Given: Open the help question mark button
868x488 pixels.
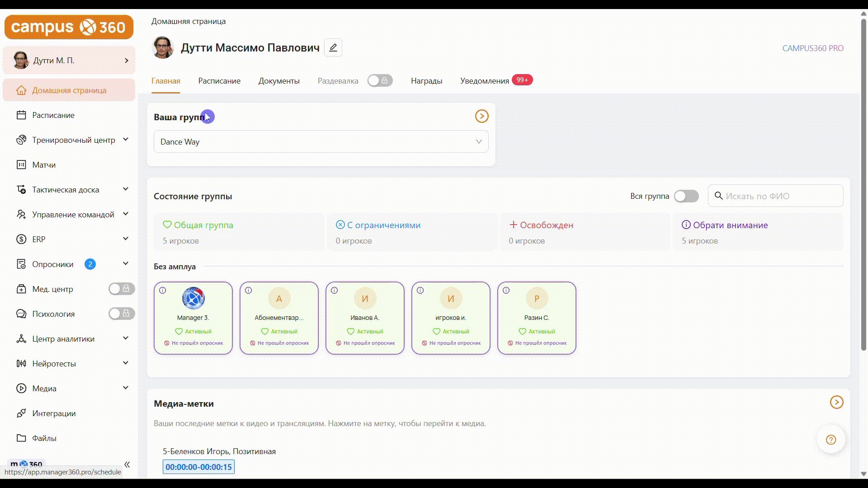Looking at the screenshot, I should point(830,440).
